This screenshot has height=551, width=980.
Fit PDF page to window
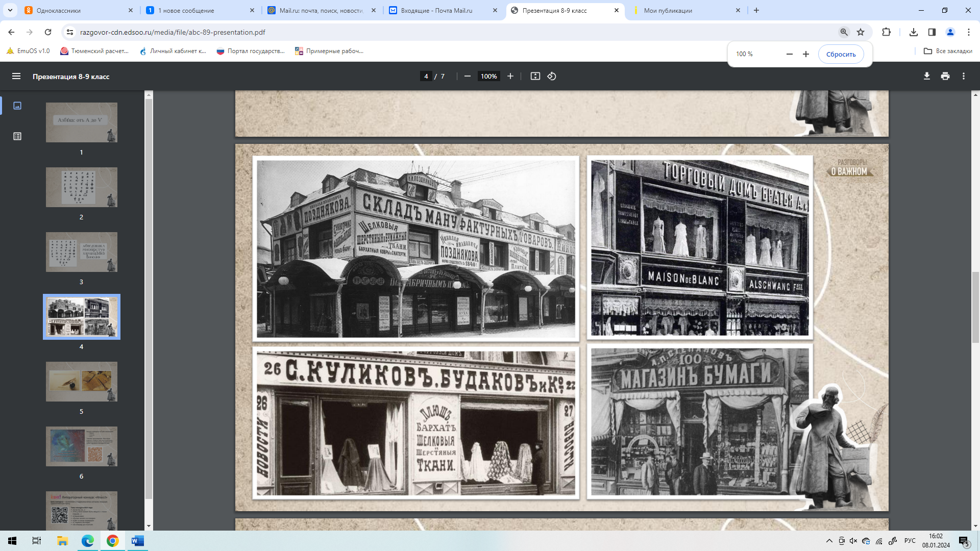[x=535, y=76]
